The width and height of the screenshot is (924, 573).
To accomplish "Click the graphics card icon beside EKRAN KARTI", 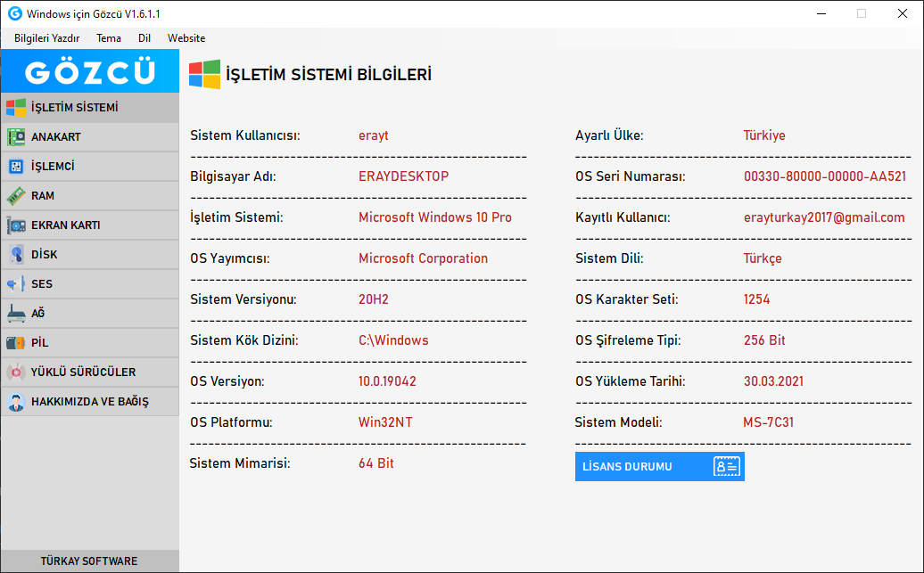I will tap(16, 225).
